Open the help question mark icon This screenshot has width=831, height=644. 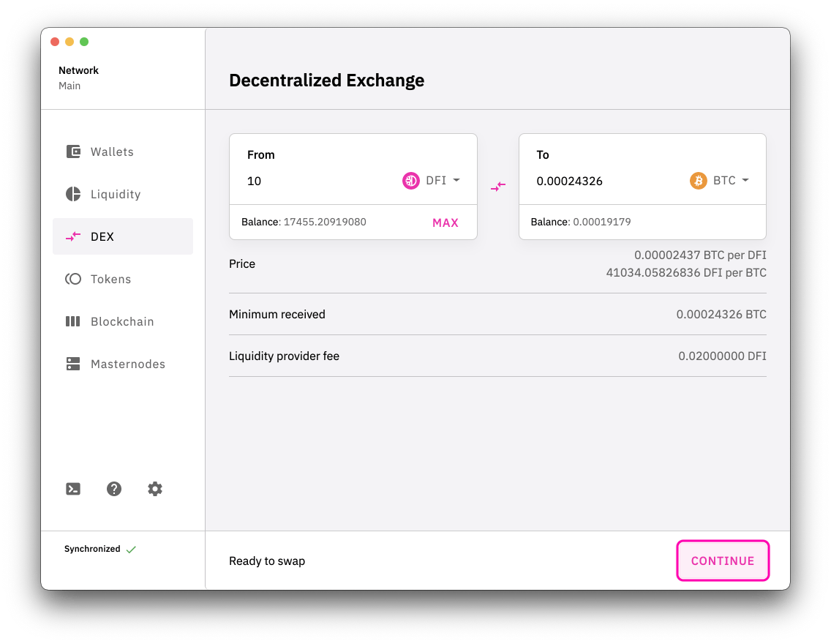click(114, 490)
